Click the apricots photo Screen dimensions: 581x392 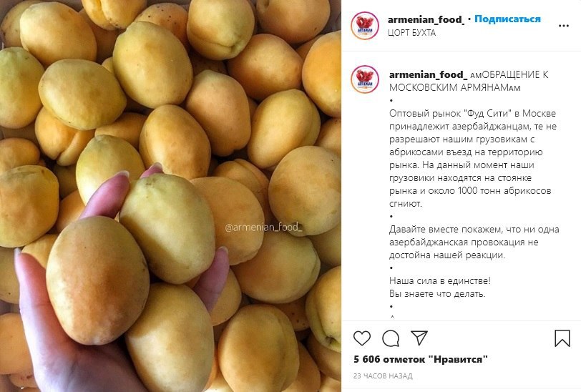[170, 196]
